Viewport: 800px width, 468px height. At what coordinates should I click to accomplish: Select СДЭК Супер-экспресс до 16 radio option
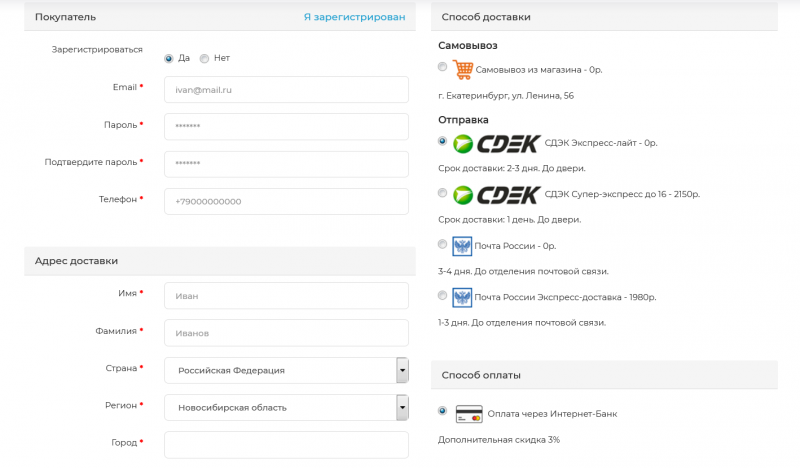(443, 191)
